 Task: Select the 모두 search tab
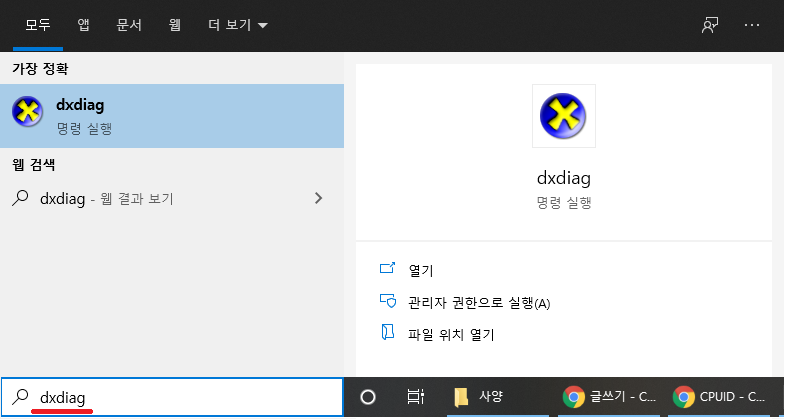pos(38,25)
